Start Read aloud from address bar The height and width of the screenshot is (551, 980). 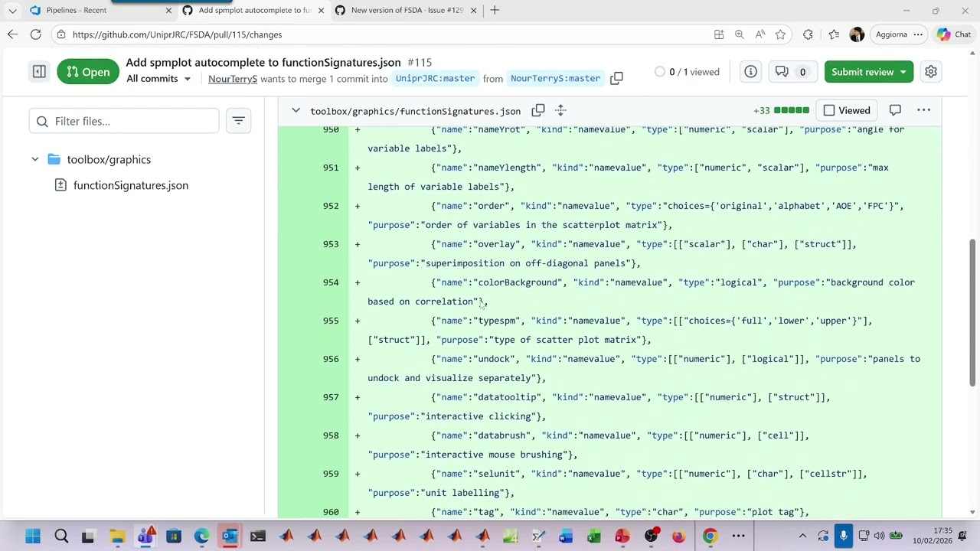[x=760, y=34]
